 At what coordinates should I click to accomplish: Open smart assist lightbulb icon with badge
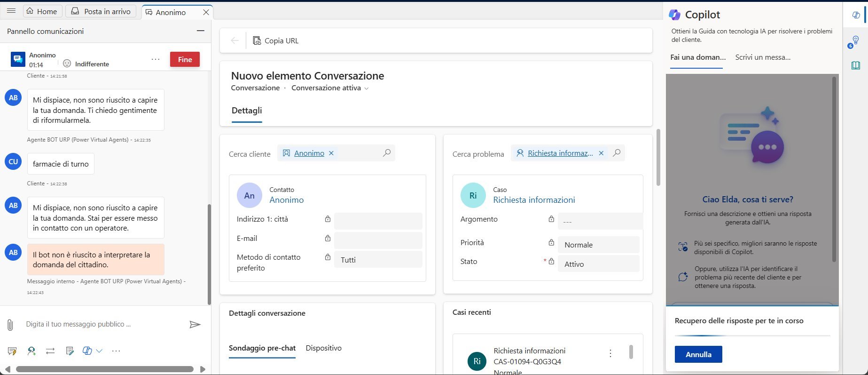click(854, 41)
